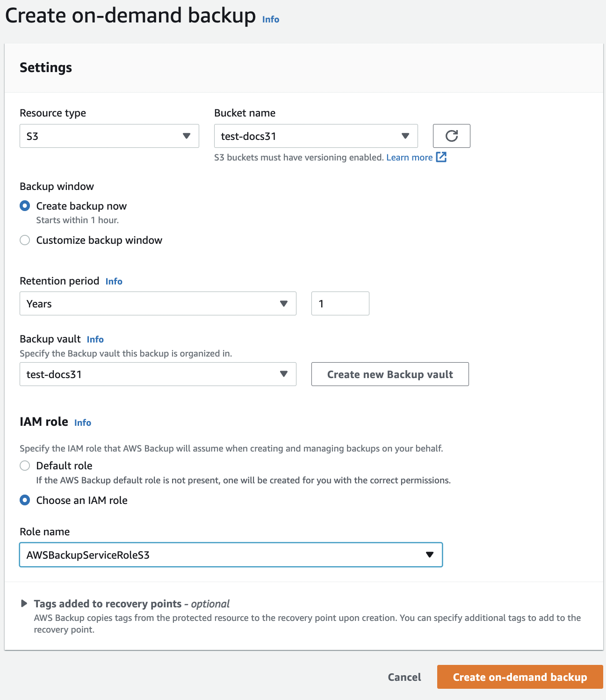Click Create on-demand backup button

[x=520, y=677]
